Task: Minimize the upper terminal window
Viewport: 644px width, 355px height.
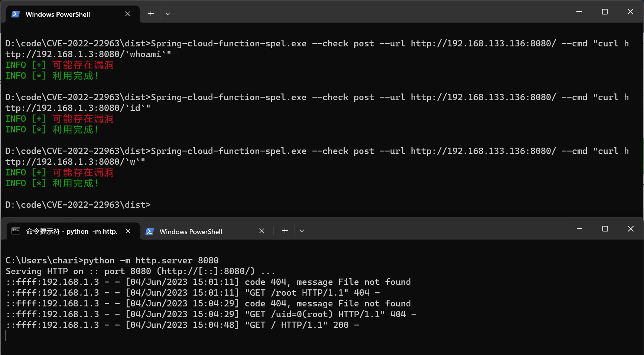Action: point(579,12)
